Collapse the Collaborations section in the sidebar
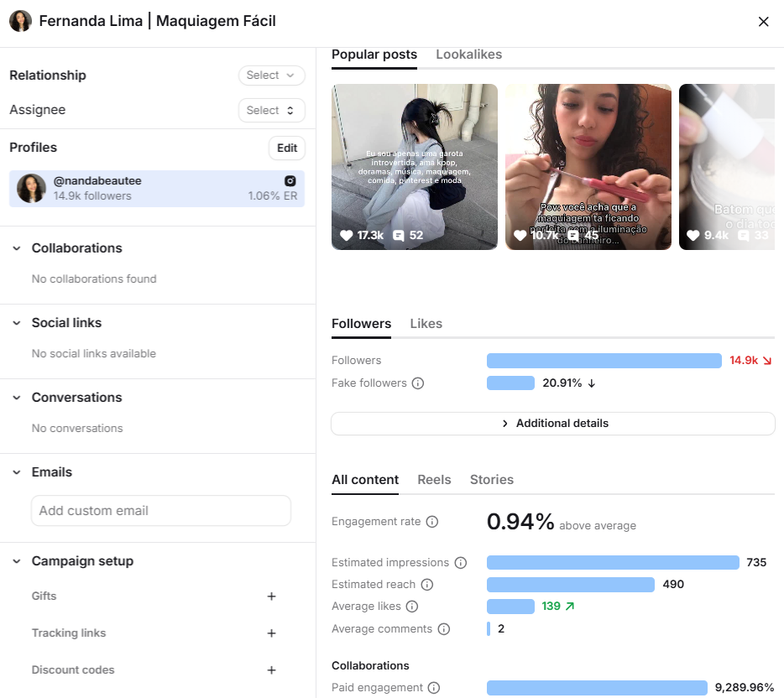Image resolution: width=784 pixels, height=698 pixels. click(17, 248)
